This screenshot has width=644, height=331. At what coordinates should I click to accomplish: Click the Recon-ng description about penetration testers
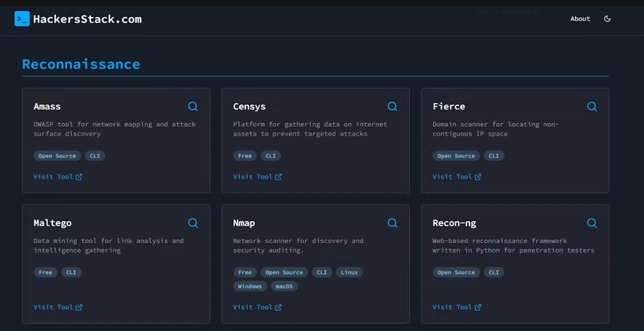coord(514,245)
